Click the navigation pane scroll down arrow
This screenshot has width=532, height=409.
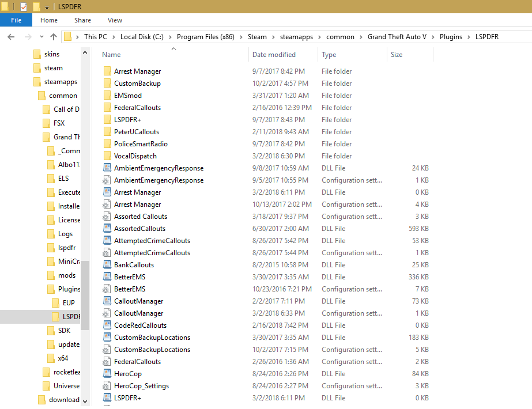pos(85,401)
